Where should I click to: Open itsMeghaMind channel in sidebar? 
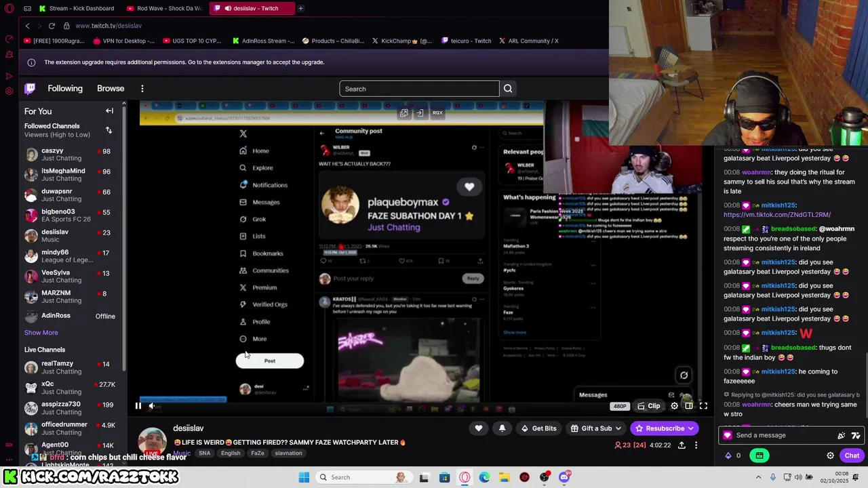[70, 174]
